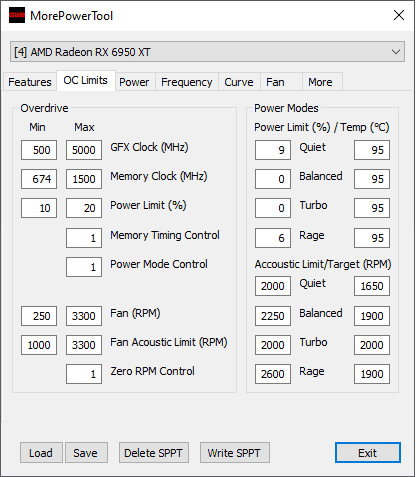Click Power Mode Control value field

pos(84,267)
